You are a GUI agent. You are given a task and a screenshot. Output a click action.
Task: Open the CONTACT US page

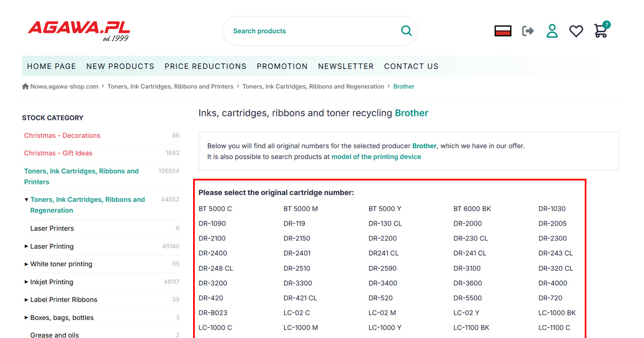411,66
